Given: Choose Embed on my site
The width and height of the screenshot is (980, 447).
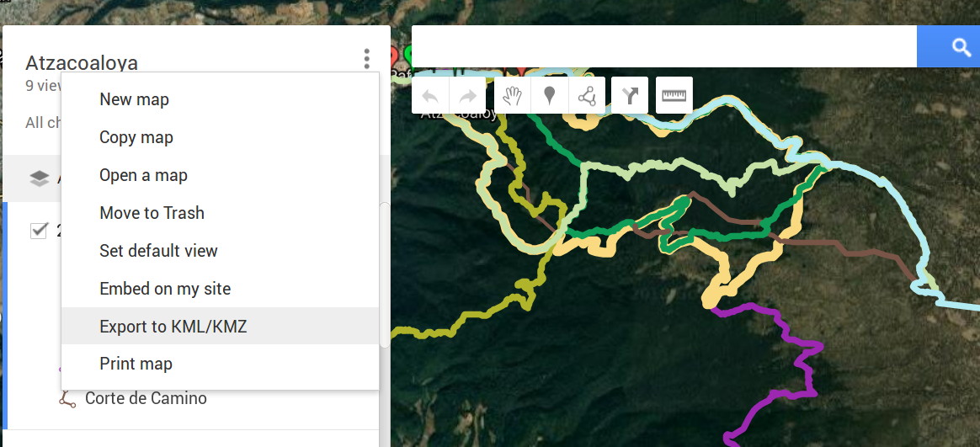Looking at the screenshot, I should click(x=164, y=289).
